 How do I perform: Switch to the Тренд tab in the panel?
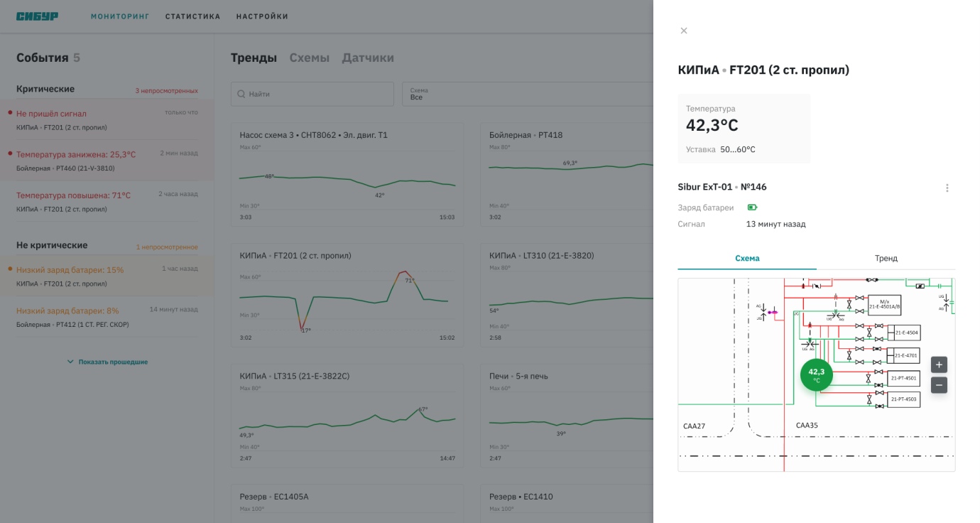click(x=886, y=259)
